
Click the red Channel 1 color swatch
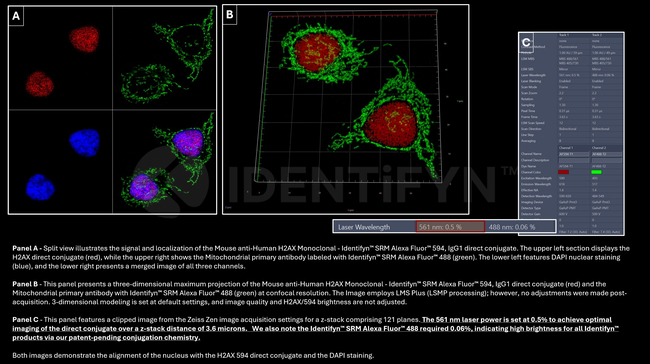[x=564, y=172]
